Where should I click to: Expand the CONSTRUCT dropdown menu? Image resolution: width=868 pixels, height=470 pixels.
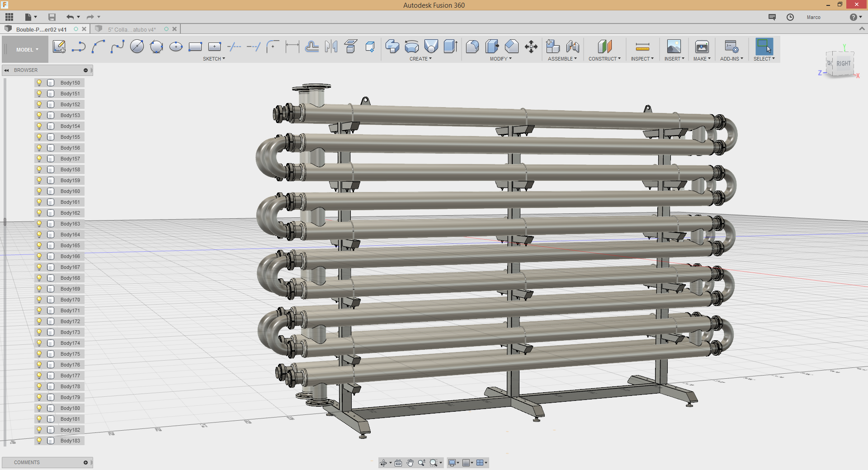pos(604,59)
